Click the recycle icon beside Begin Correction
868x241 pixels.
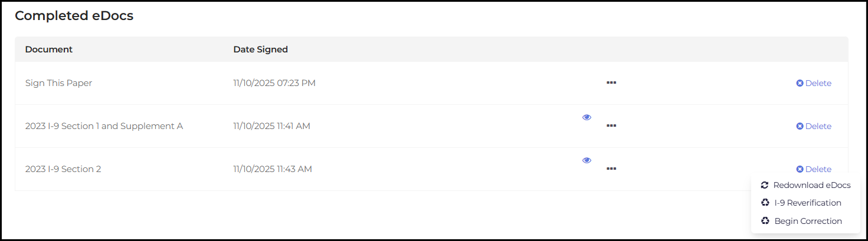click(765, 221)
